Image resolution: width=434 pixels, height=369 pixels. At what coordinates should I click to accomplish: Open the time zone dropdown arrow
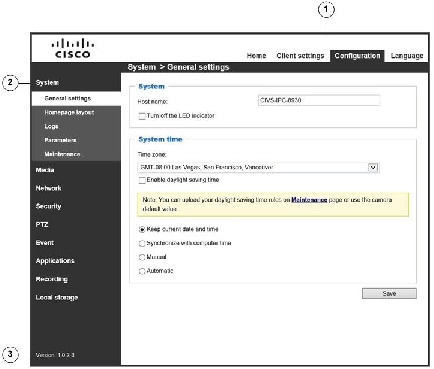coord(373,167)
